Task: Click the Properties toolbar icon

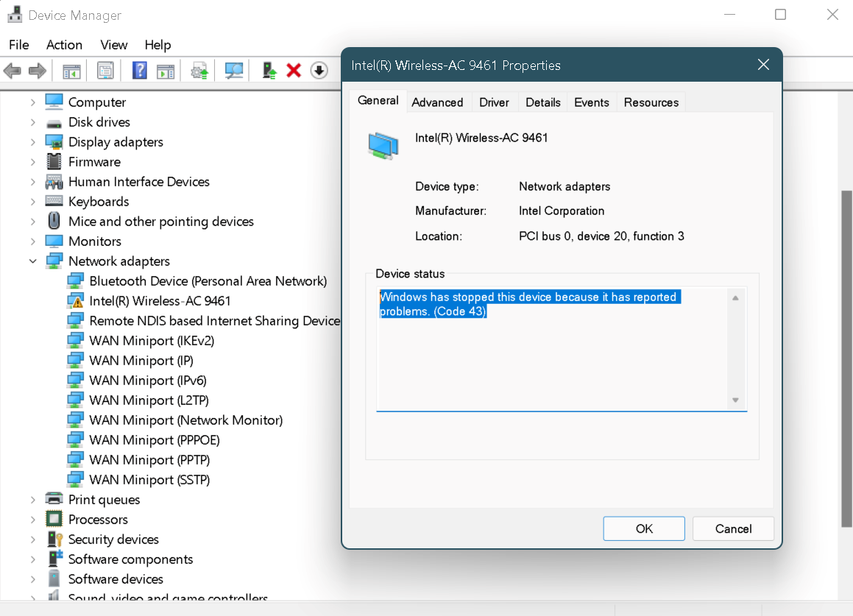Action: [x=106, y=71]
